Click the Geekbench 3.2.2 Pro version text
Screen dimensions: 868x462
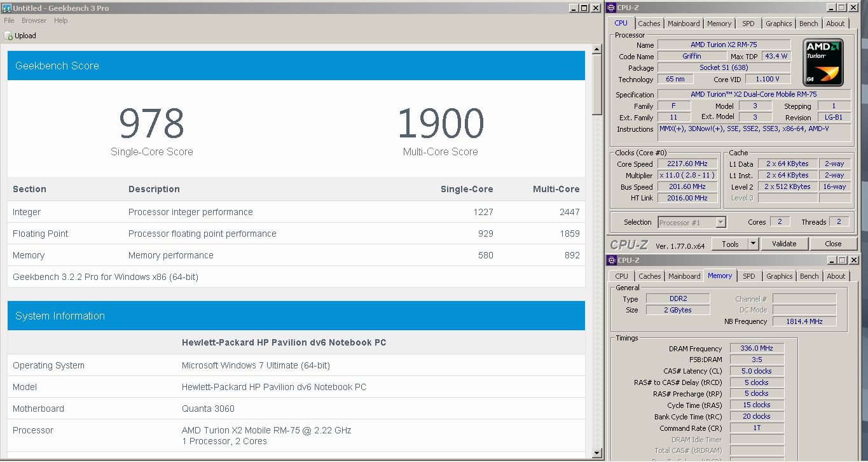point(106,277)
